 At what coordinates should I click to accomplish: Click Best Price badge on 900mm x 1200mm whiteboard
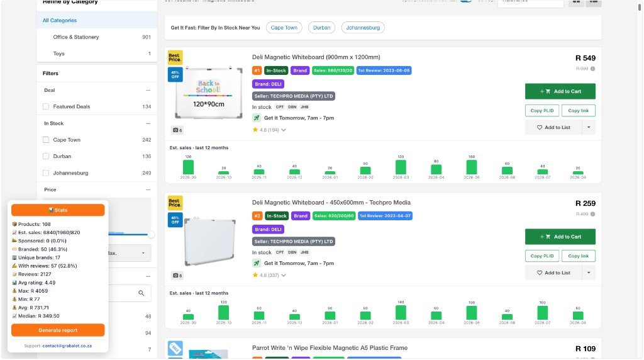pyautogui.click(x=175, y=57)
